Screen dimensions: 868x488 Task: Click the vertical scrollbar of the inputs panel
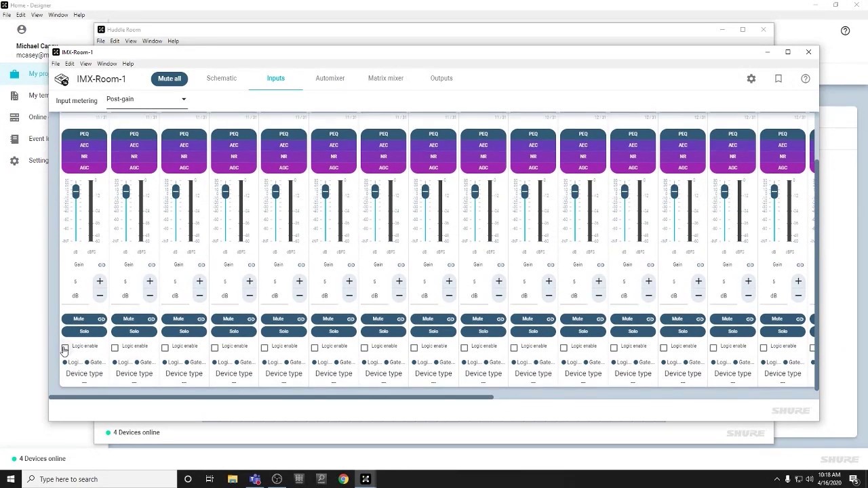point(816,274)
